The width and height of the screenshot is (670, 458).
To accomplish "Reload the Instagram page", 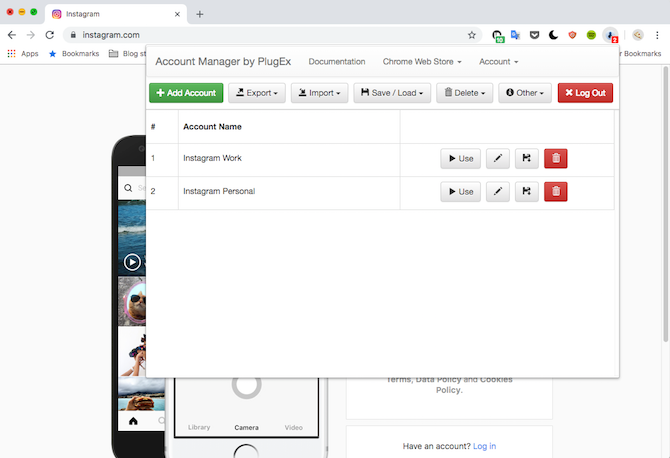I will click(x=50, y=35).
